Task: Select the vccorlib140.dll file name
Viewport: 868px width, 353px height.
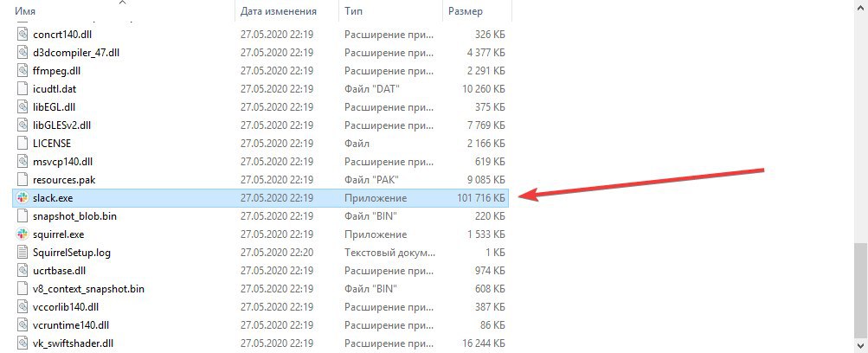Action: [x=65, y=307]
